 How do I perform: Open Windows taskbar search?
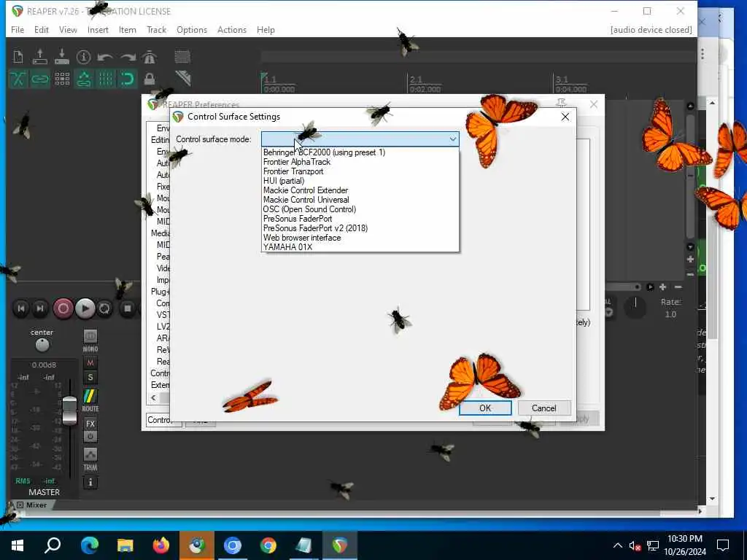(53, 545)
